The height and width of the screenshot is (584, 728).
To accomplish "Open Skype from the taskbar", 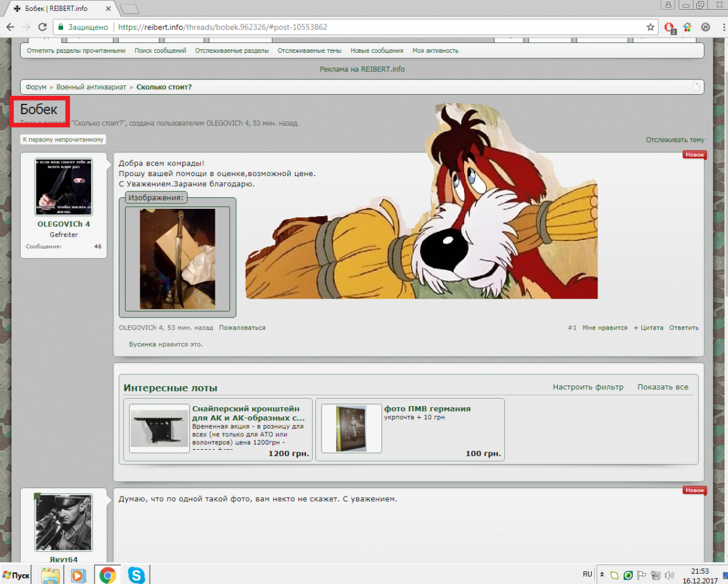I will pyautogui.click(x=136, y=574).
